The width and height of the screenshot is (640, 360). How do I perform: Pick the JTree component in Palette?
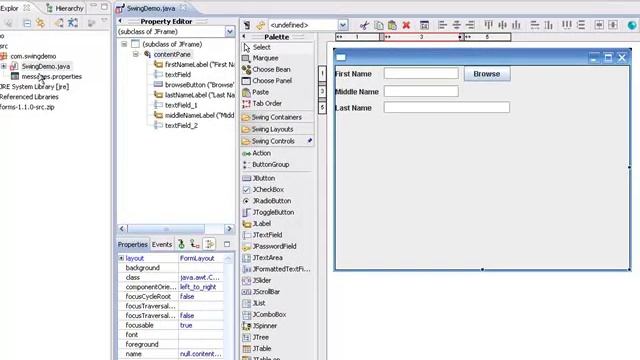(256, 338)
